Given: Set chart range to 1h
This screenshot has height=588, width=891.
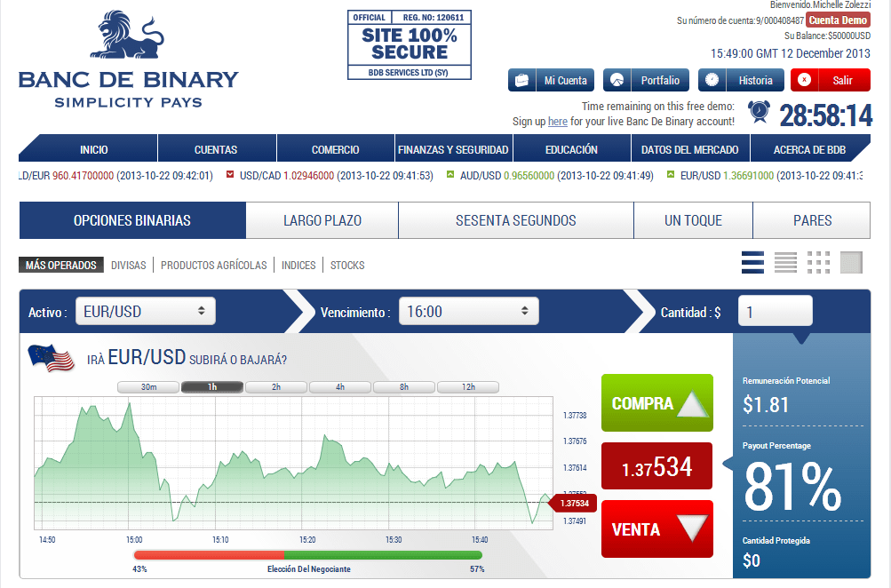Looking at the screenshot, I should tap(212, 387).
